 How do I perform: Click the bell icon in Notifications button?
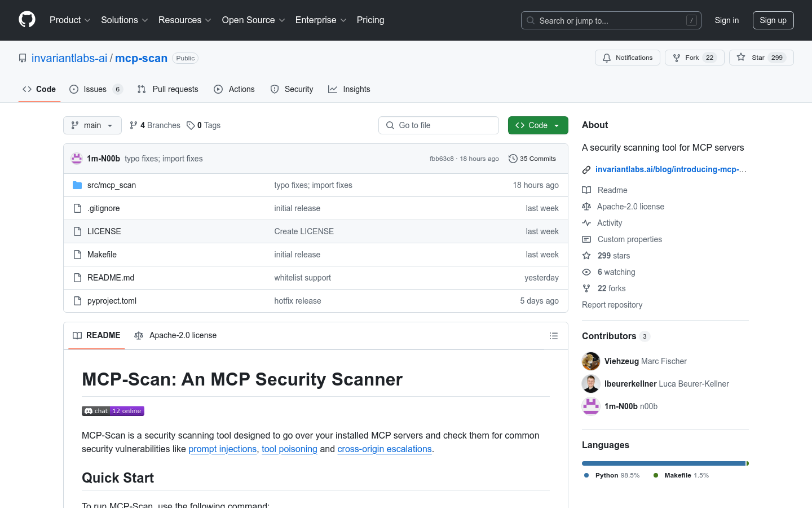pos(607,58)
